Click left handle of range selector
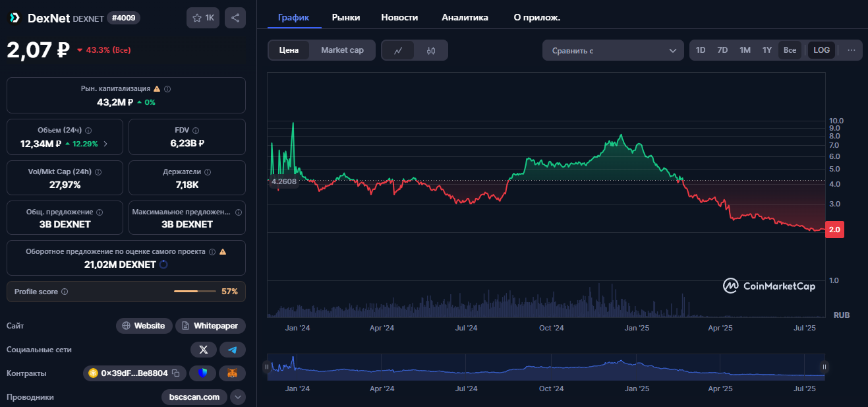The image size is (868, 407). (267, 367)
